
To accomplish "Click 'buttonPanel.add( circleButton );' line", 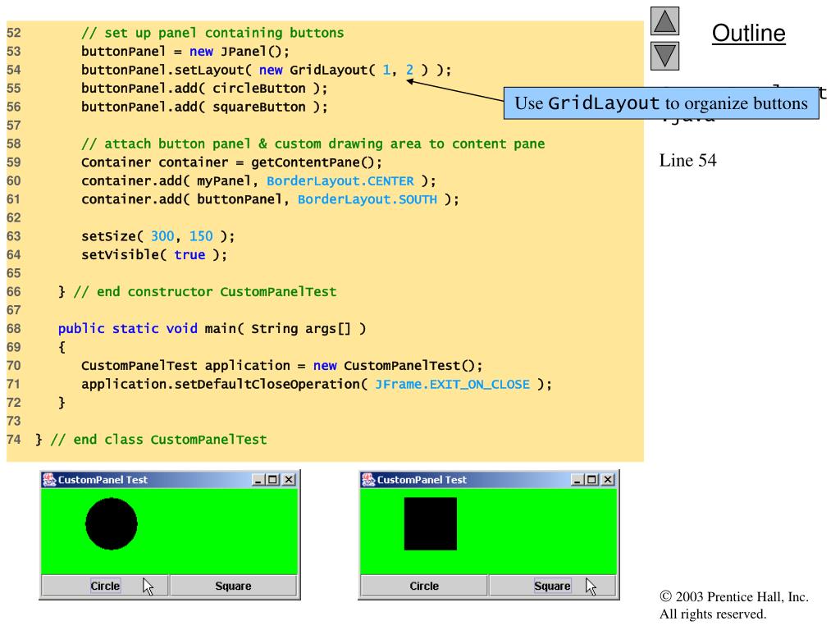I will [x=204, y=89].
